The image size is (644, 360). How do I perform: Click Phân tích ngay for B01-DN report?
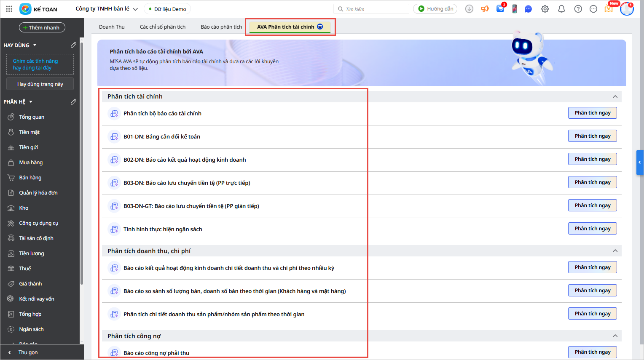coord(592,136)
